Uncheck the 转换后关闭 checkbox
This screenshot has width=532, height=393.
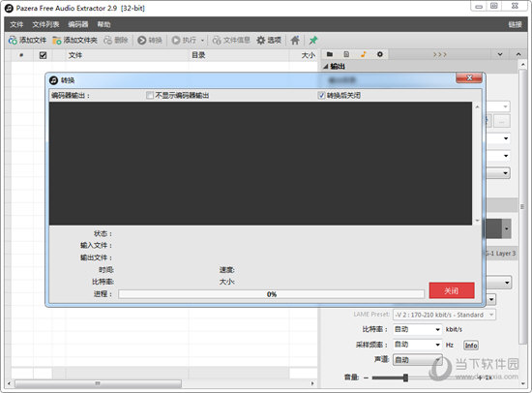click(x=321, y=95)
